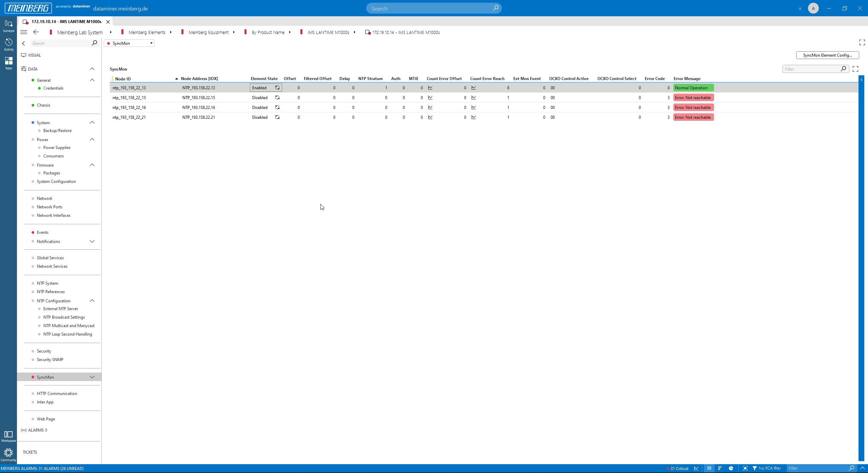Open the SyncMon page selector dropdown
Image resolution: width=868 pixels, height=473 pixels.
[129, 43]
